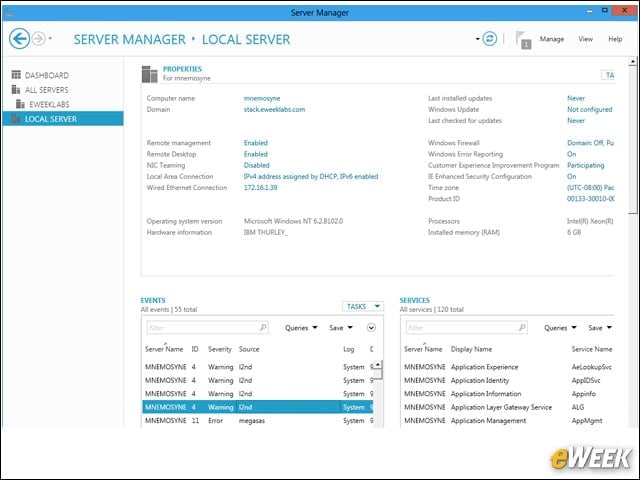
Task: Select the highlighted l2nd Warning event row
Action: click(x=258, y=407)
